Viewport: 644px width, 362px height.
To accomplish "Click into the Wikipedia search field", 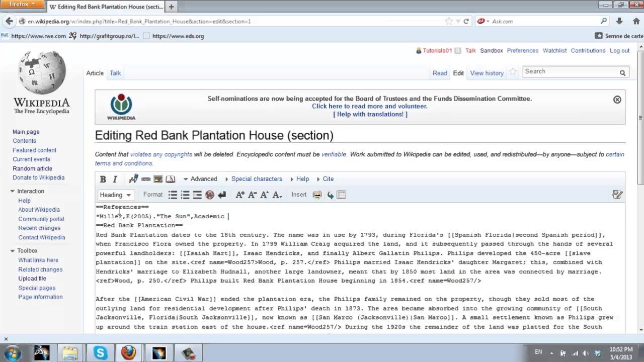I will (x=570, y=72).
